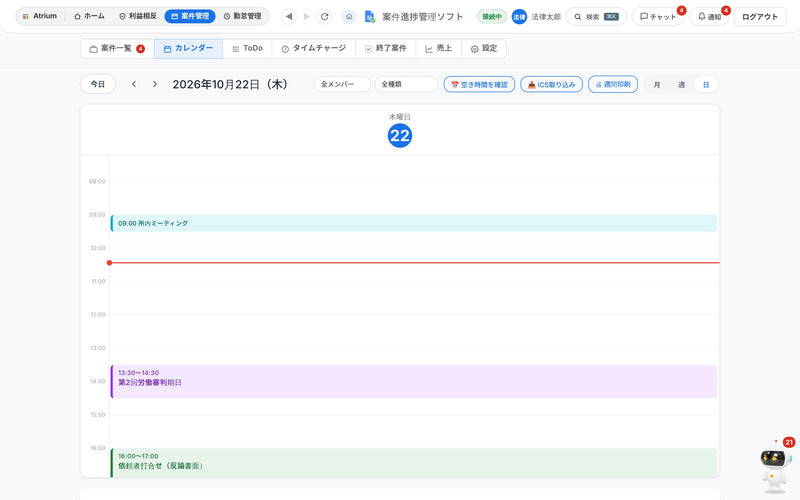Click the 案件進捗管理ソフト document icon
Image resolution: width=800 pixels, height=500 pixels.
point(370,17)
